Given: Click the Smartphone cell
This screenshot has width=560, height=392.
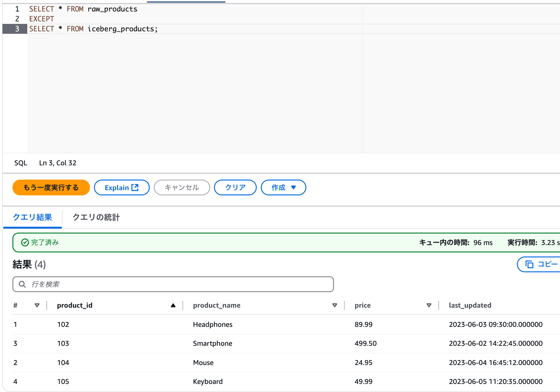Looking at the screenshot, I should [x=213, y=343].
